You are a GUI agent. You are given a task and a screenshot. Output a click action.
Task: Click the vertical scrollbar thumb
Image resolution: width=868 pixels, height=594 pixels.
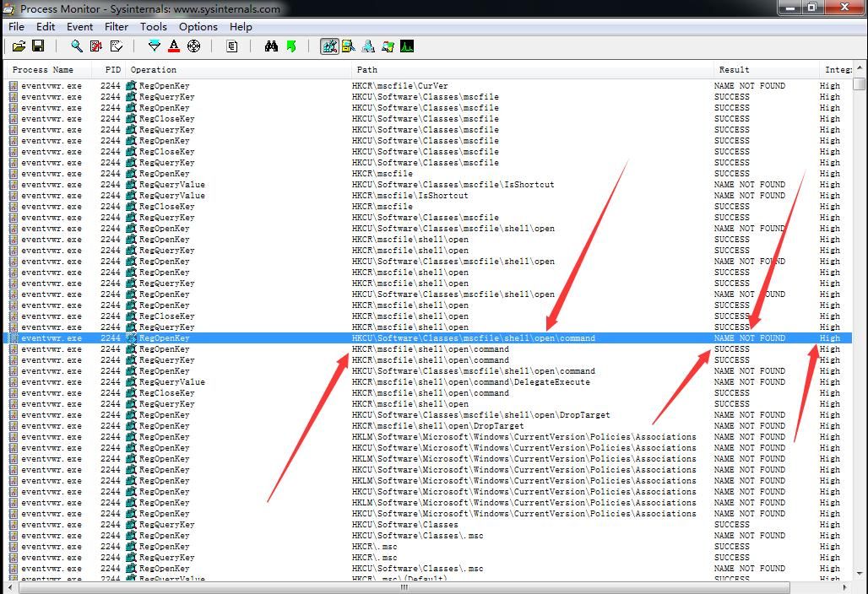tap(860, 84)
